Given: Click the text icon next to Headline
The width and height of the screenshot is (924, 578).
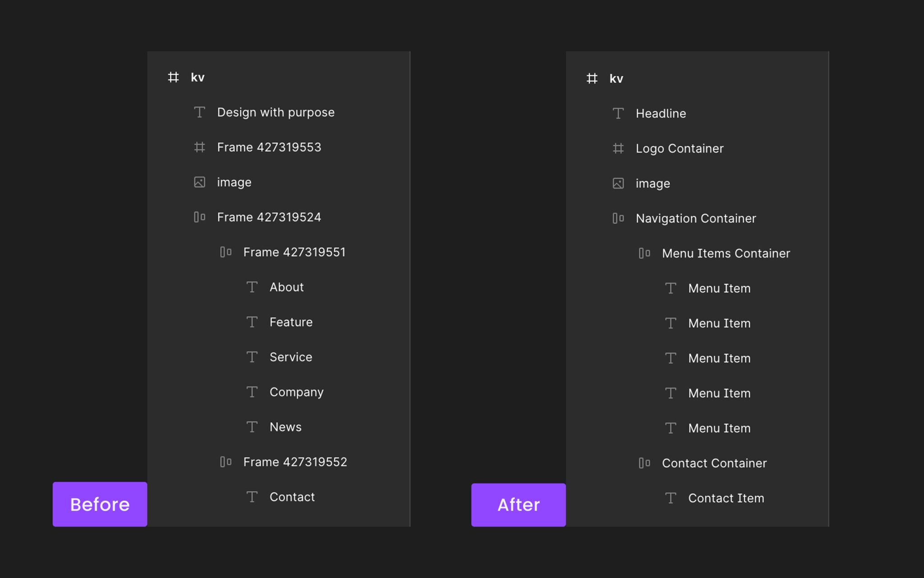Looking at the screenshot, I should [x=618, y=113].
